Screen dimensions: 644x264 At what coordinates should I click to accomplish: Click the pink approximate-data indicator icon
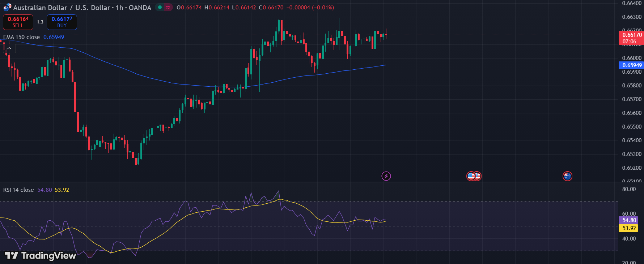click(x=168, y=7)
